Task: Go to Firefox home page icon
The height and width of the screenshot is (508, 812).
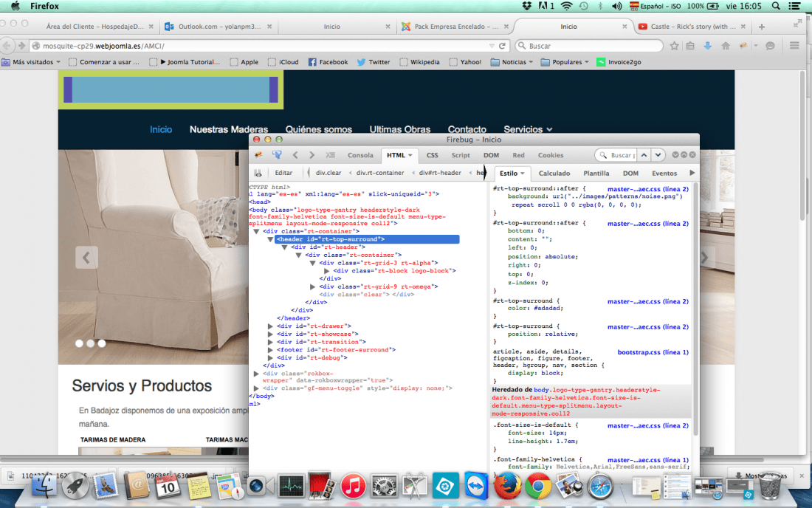Action: pos(726,46)
